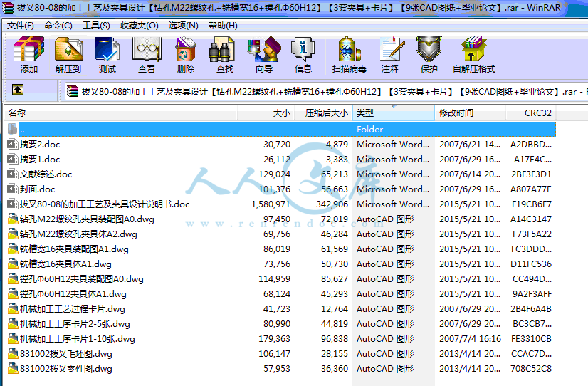
Task: Open the 命令(C) menu
Action: [x=58, y=26]
